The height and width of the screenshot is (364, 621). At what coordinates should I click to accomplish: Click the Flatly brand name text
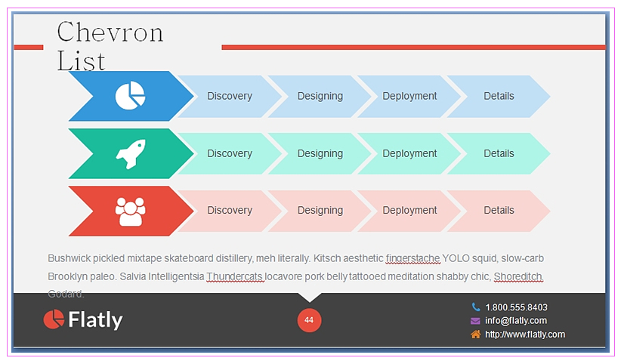click(95, 320)
